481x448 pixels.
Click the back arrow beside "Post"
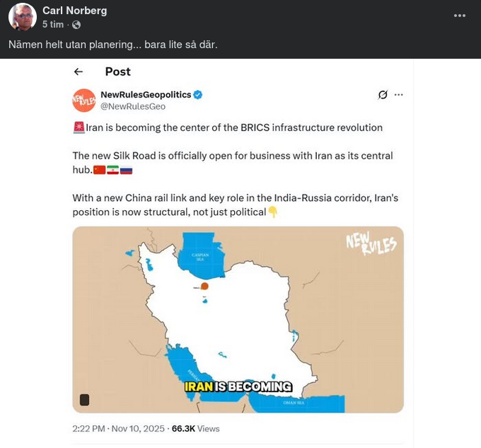pyautogui.click(x=79, y=71)
